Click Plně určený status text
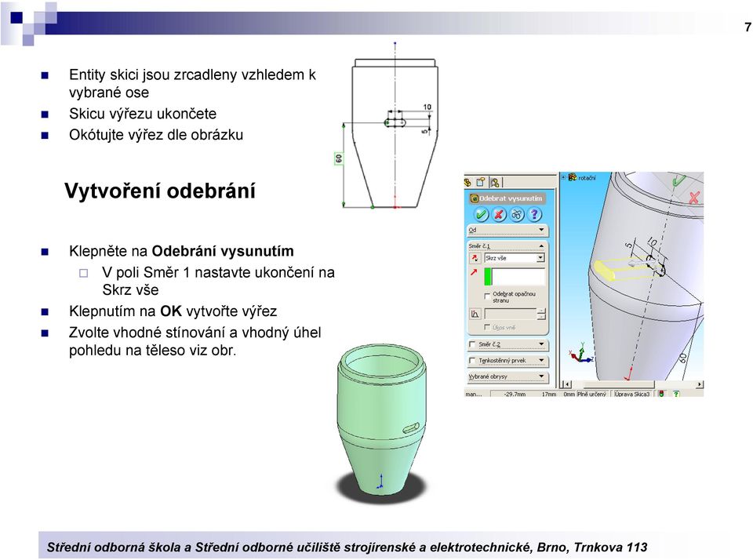This screenshot has width=753, height=560. click(x=592, y=394)
